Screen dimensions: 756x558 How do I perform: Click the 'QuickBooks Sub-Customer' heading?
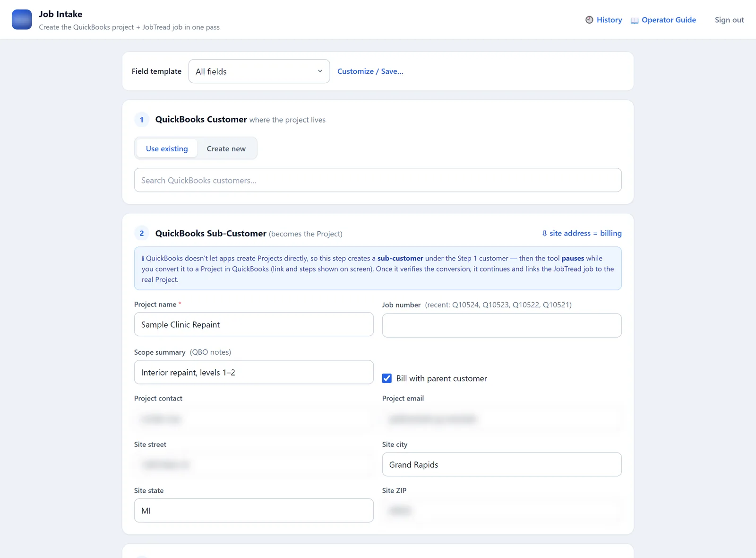[x=211, y=233]
